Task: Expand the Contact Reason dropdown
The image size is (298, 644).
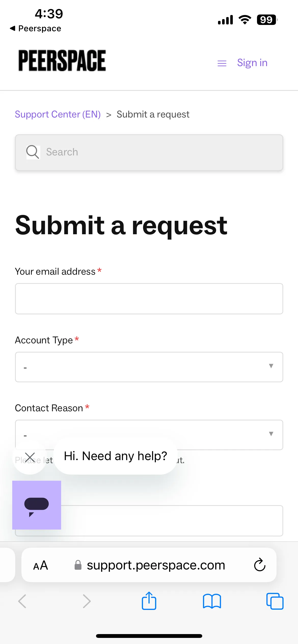Action: (149, 435)
